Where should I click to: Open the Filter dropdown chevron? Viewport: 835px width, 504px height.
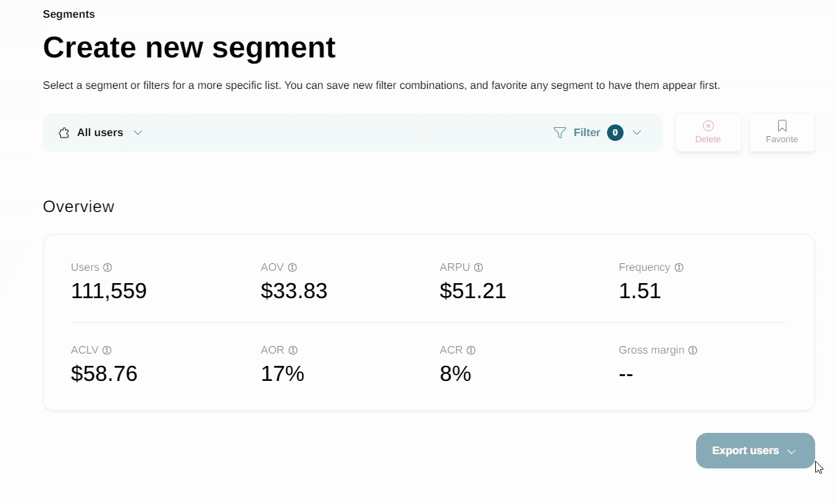[x=637, y=133]
